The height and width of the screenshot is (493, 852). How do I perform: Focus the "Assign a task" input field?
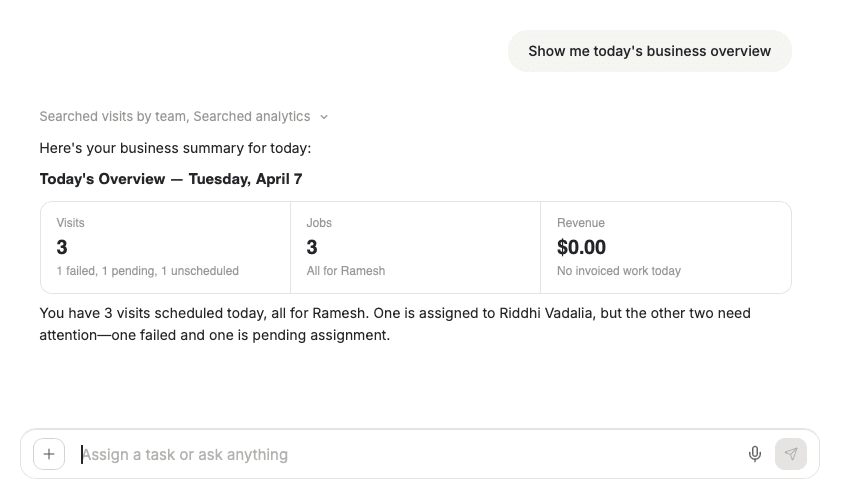pyautogui.click(x=400, y=454)
